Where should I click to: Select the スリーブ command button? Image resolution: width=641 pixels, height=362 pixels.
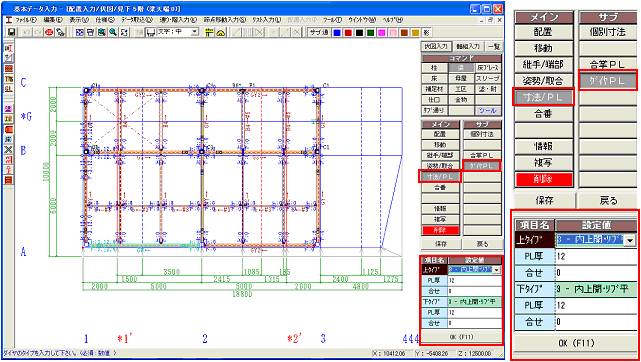point(488,78)
